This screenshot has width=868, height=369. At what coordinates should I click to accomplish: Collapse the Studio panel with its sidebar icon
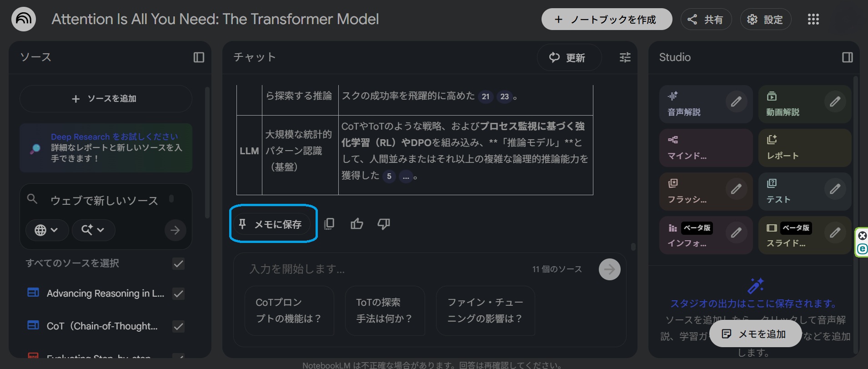[x=847, y=57]
